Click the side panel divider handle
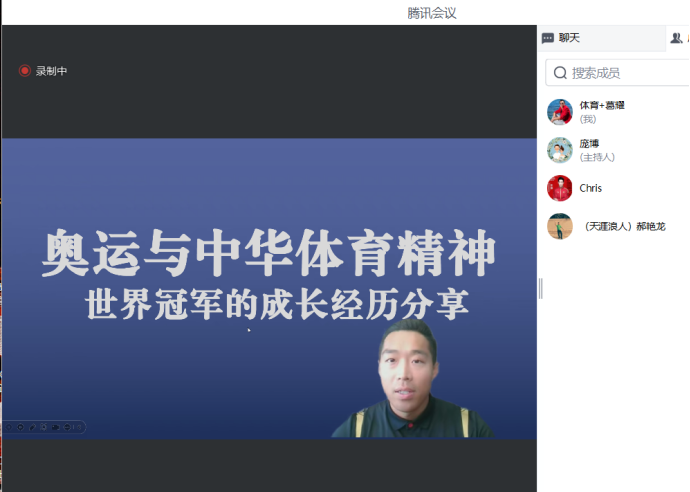The image size is (690, 492). click(540, 289)
